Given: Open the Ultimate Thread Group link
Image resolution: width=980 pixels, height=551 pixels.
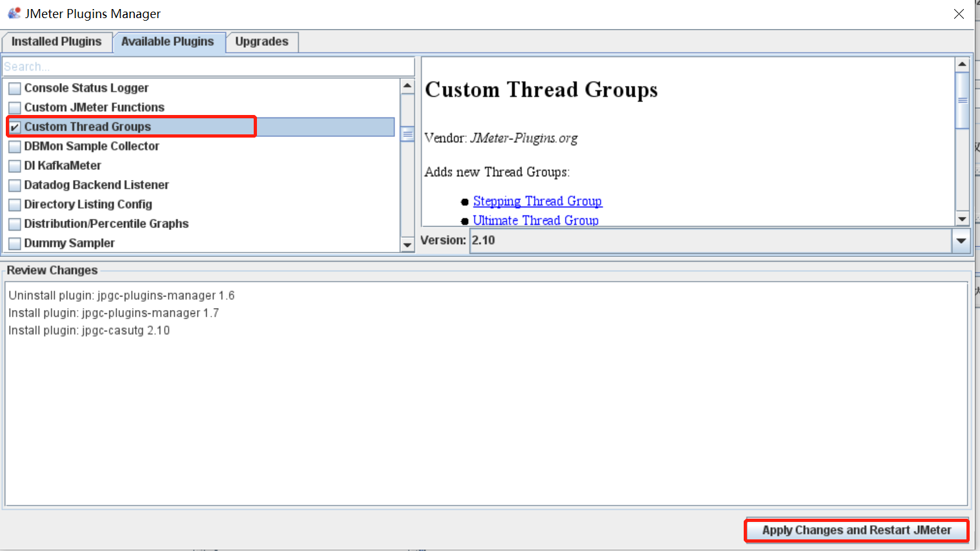Looking at the screenshot, I should (x=535, y=220).
